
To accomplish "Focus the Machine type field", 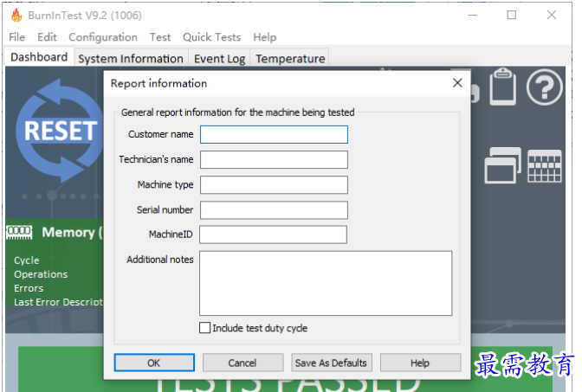I will tap(274, 184).
